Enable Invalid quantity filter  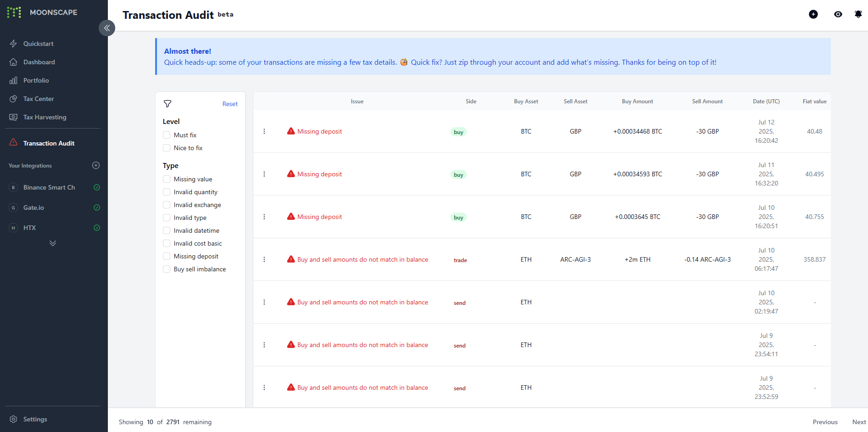click(x=167, y=192)
